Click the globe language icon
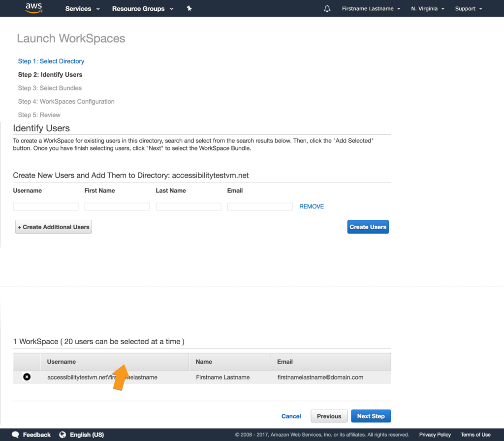 [x=63, y=435]
